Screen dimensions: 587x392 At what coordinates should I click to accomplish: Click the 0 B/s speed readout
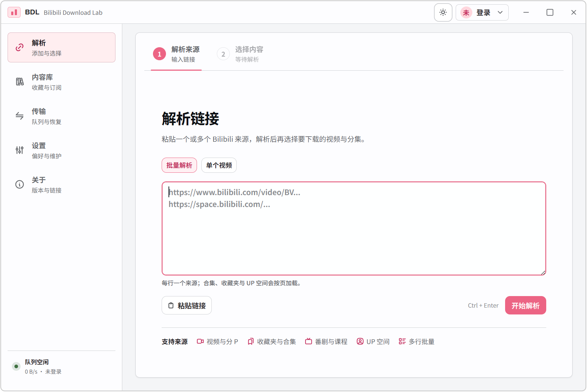click(31, 371)
